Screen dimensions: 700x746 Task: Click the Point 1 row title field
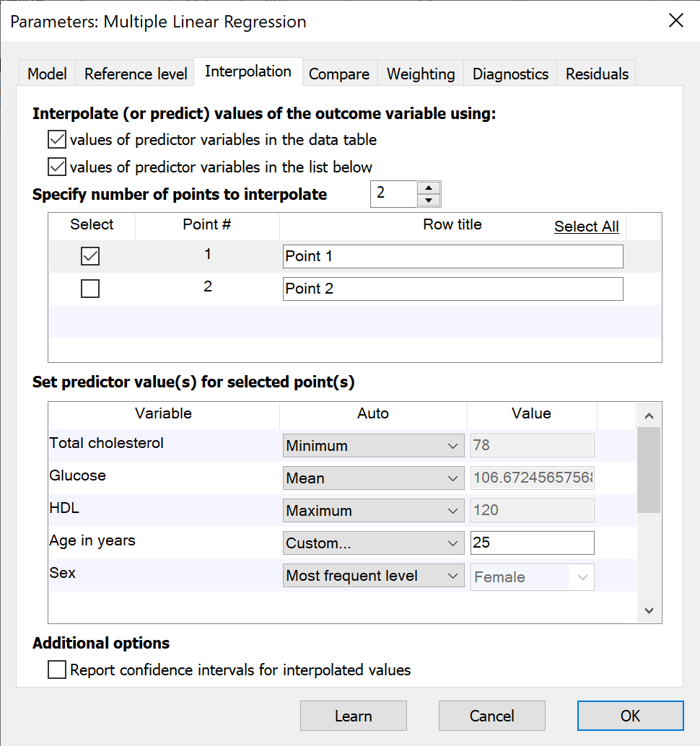pyautogui.click(x=452, y=256)
